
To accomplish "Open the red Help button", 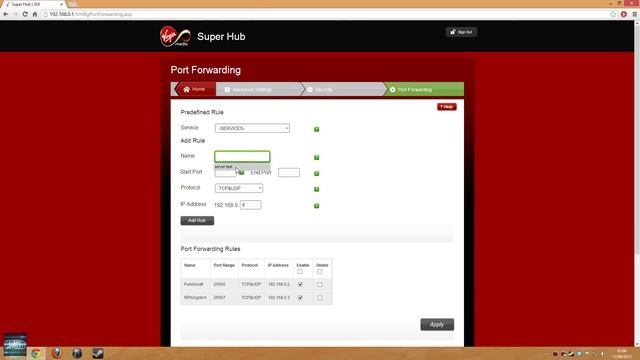I will pyautogui.click(x=447, y=107).
